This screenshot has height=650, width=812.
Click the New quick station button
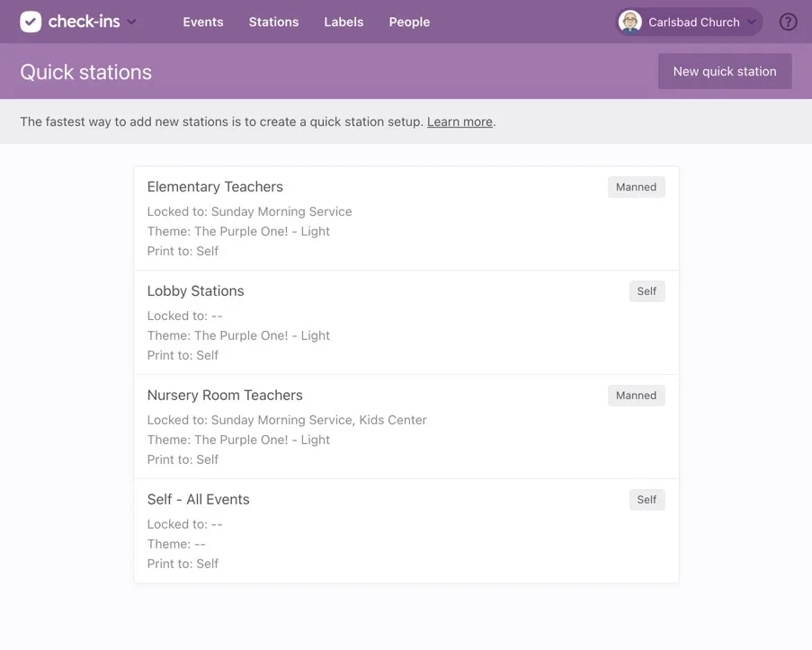(724, 71)
